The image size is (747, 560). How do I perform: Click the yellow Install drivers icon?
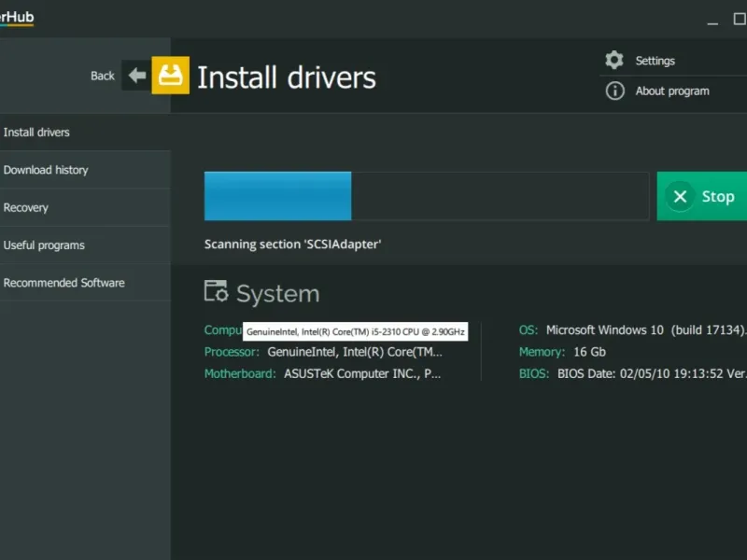pyautogui.click(x=171, y=76)
